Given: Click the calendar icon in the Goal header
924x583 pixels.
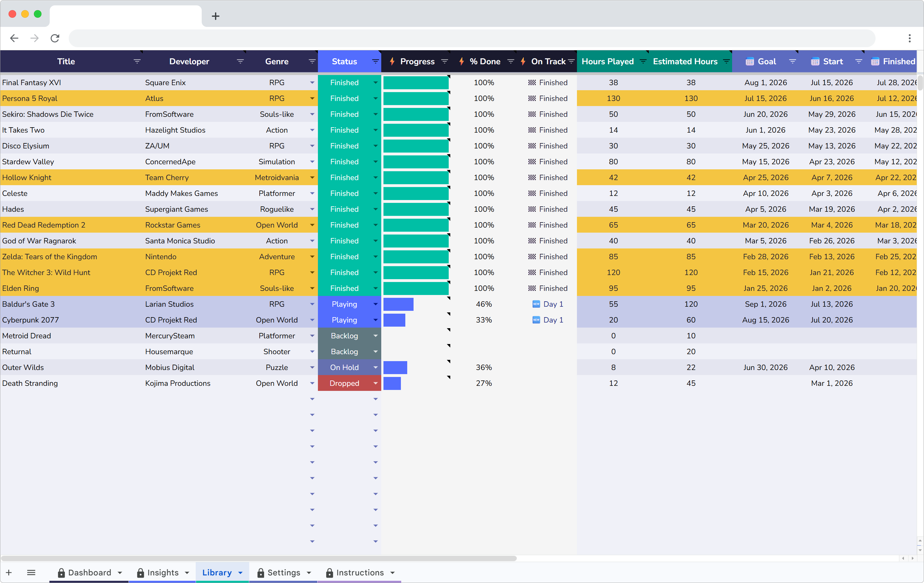Looking at the screenshot, I should (x=750, y=61).
